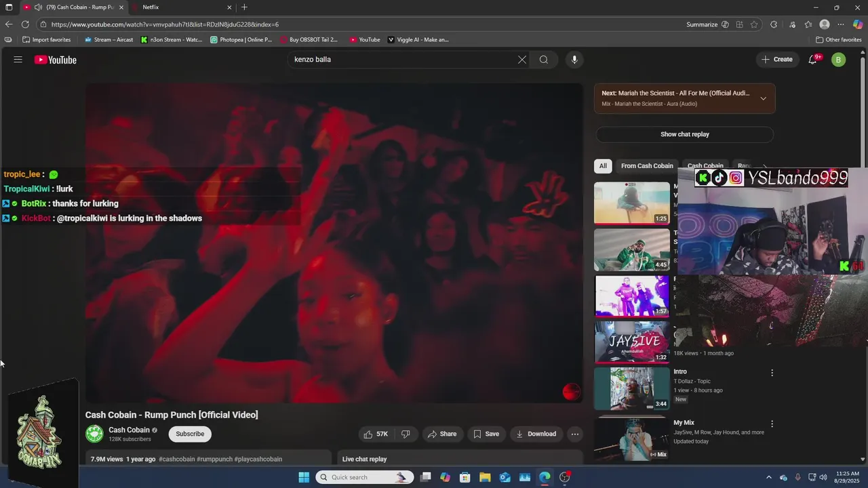
Task: Open Outlook from taskbar
Action: pyautogui.click(x=505, y=477)
